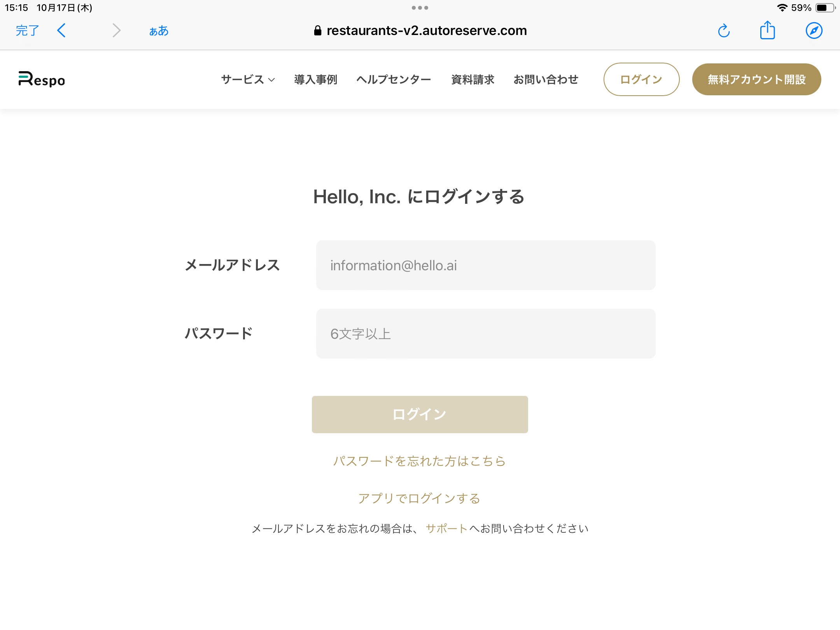
Task: Open the ぁあ text size menu
Action: pyautogui.click(x=159, y=31)
